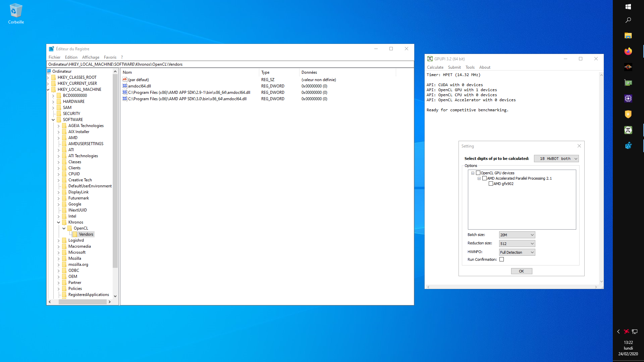Switch to GPUPI via taskbar pi icon
The height and width of the screenshot is (362, 644).
click(628, 130)
